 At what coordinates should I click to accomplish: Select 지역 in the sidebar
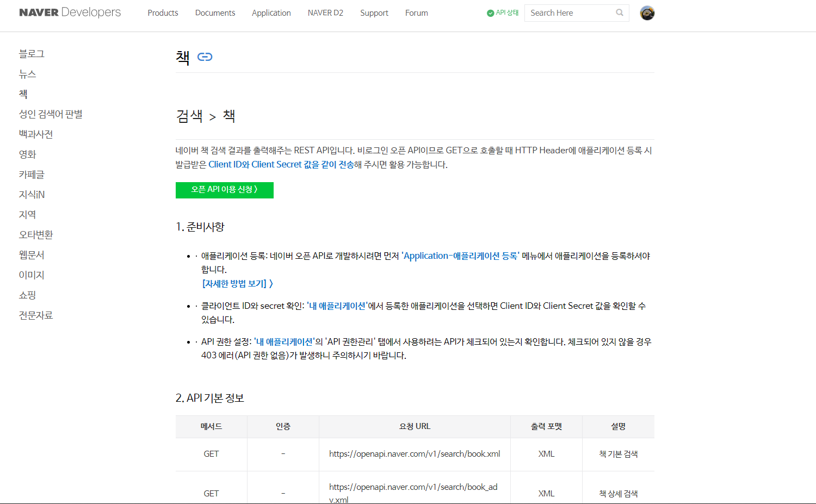(x=27, y=215)
